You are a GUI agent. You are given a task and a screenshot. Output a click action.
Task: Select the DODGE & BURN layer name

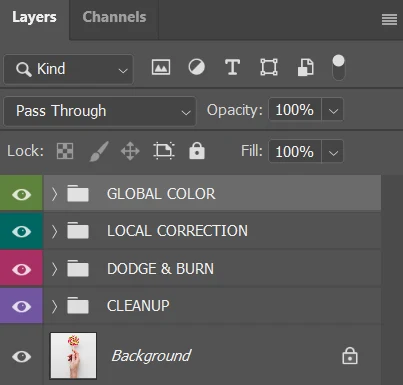pyautogui.click(x=160, y=269)
